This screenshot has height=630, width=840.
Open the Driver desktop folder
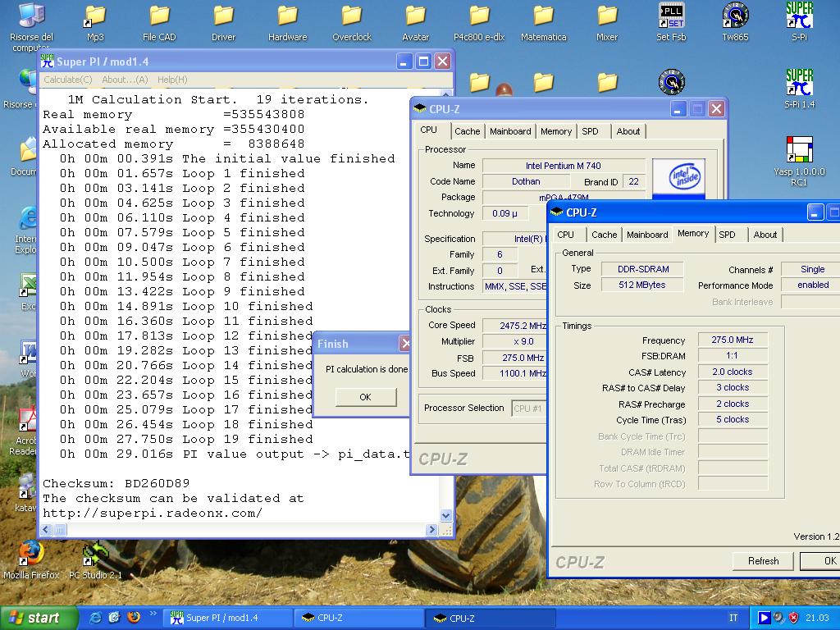(x=223, y=22)
